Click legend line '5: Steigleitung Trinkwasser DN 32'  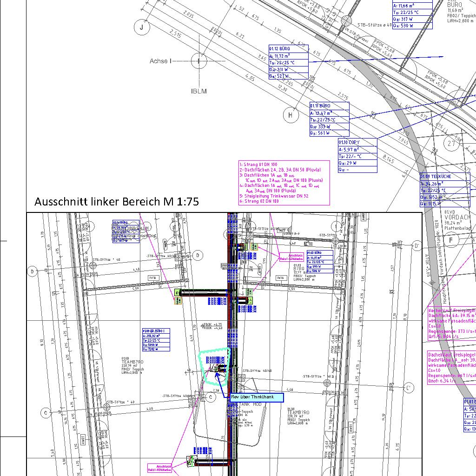click(274, 196)
